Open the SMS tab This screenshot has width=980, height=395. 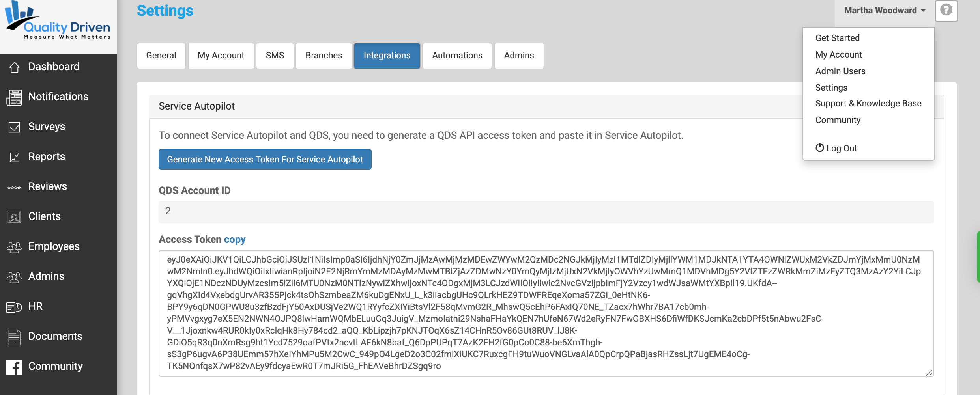[x=275, y=56]
